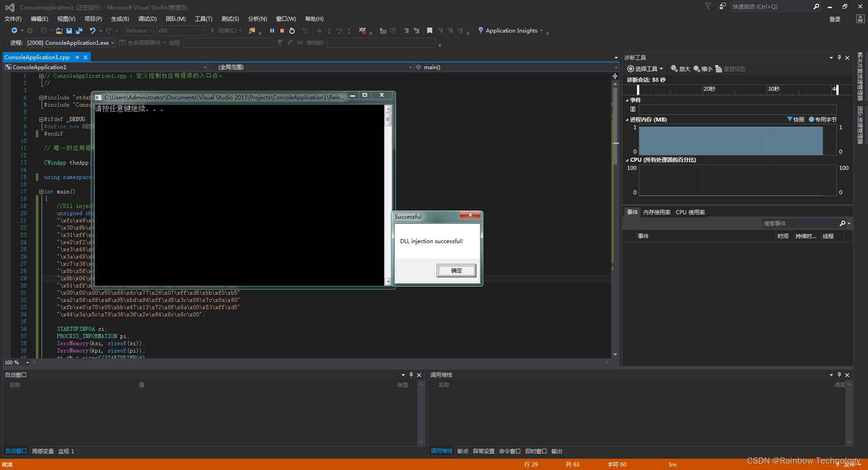Image resolution: width=868 pixels, height=470 pixels.
Task: Open the Debug menu
Action: click(x=147, y=19)
